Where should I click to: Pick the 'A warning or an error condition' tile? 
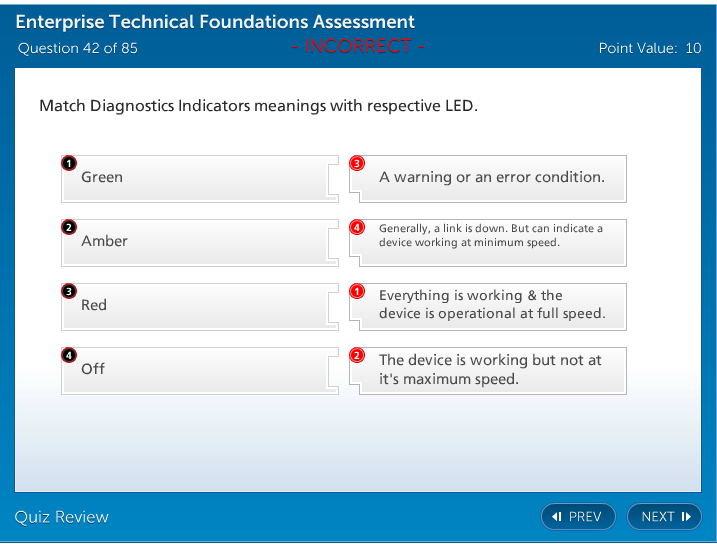(492, 178)
